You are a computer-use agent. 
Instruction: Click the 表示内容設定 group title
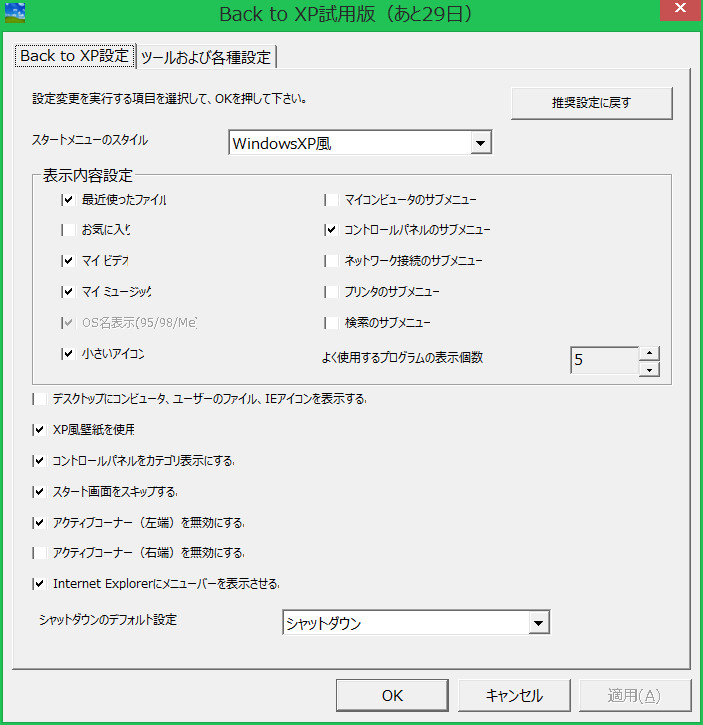pos(87,176)
